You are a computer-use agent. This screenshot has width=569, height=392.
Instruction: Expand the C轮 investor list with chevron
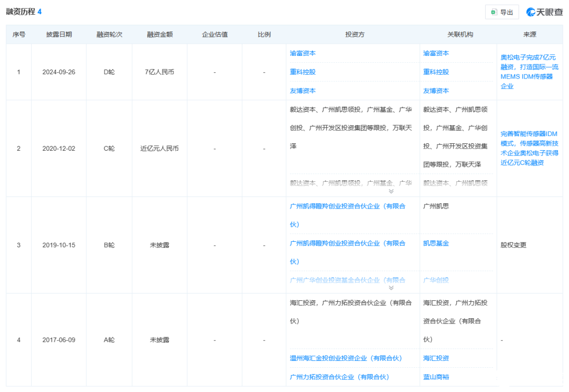391,191
